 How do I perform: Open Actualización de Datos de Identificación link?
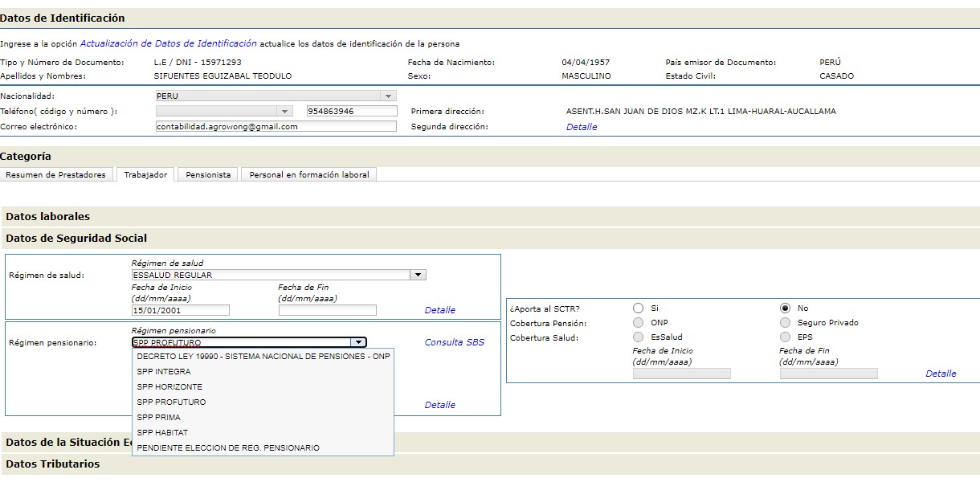coord(169,43)
